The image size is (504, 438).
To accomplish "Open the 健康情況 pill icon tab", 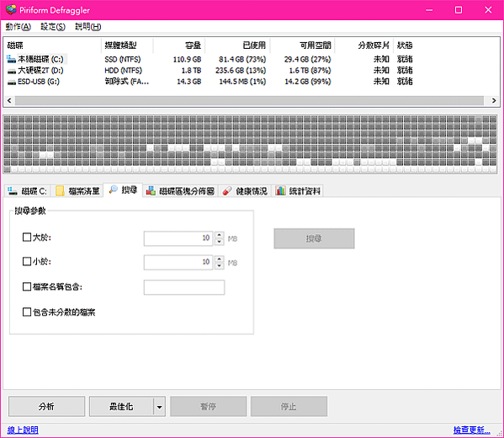I will tap(227, 191).
